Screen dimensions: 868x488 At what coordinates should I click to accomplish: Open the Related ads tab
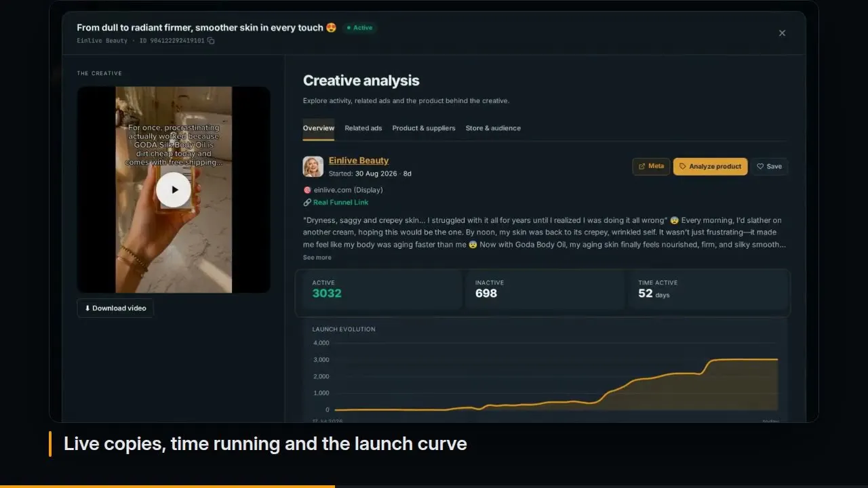click(x=363, y=128)
